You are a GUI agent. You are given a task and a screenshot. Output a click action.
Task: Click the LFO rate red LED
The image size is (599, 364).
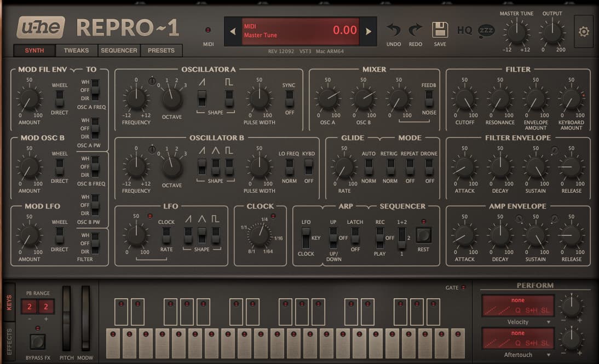pos(150,216)
